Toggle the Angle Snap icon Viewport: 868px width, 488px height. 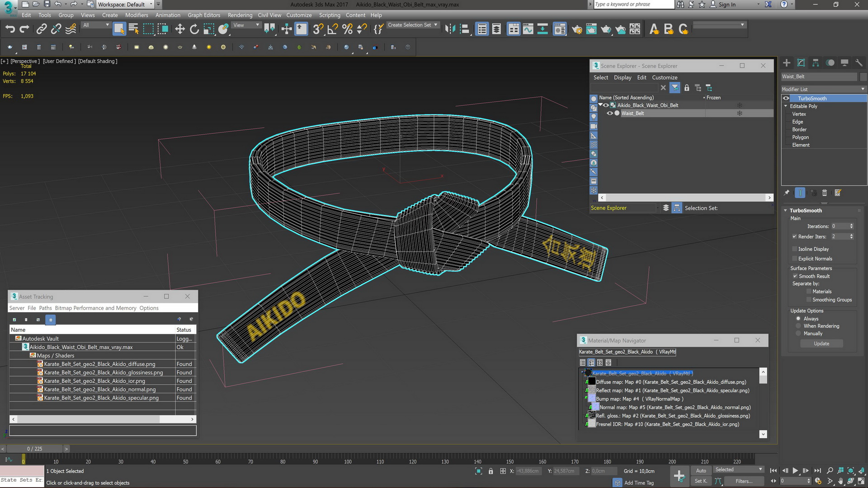pos(333,29)
